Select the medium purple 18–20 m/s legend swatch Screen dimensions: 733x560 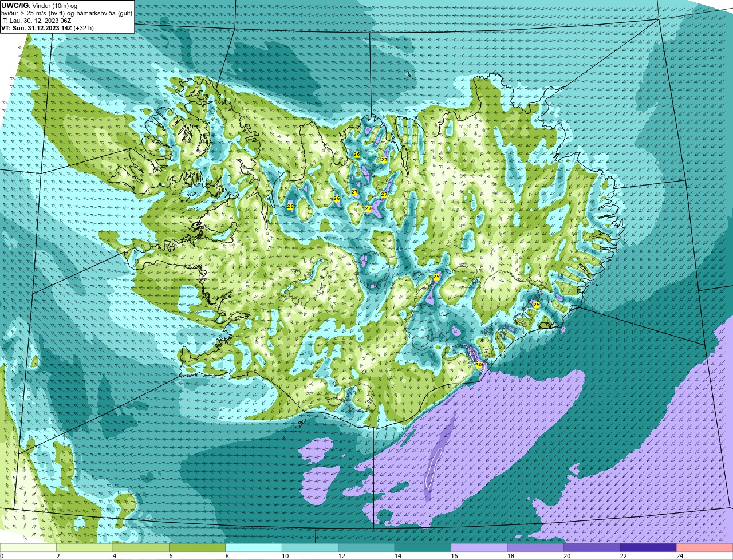tap(535, 548)
